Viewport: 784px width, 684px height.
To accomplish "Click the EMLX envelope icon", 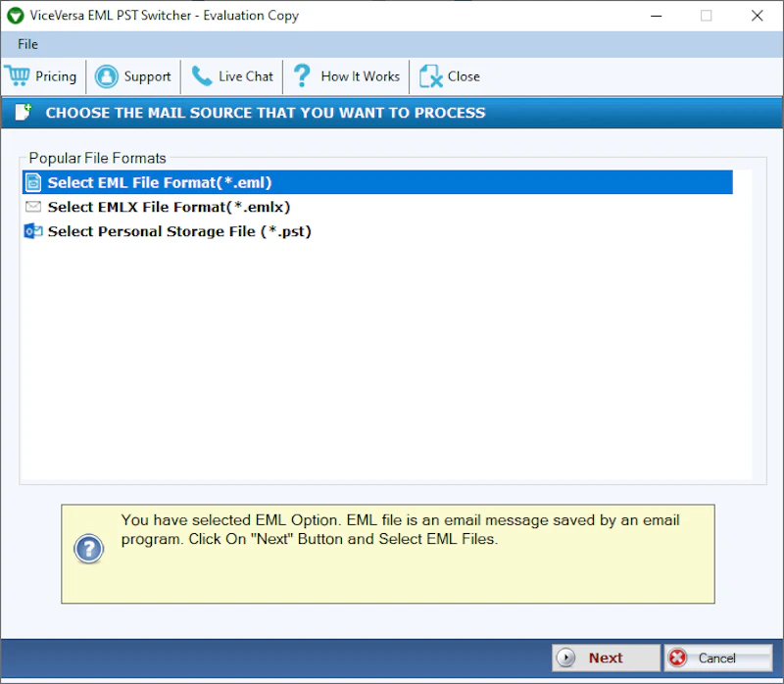I will [x=33, y=207].
